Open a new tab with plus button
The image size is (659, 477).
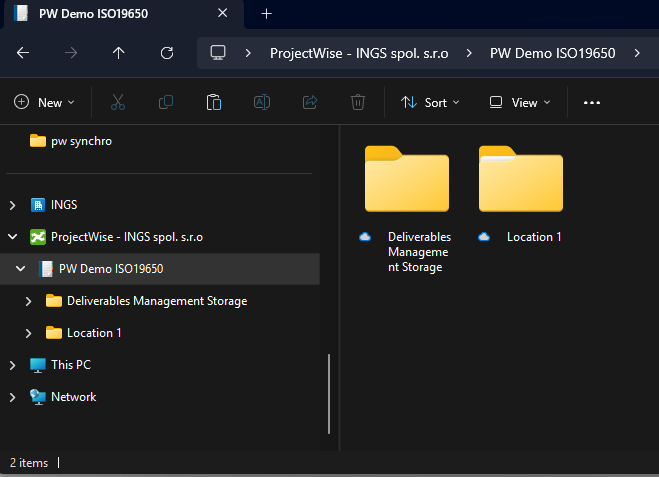click(266, 14)
